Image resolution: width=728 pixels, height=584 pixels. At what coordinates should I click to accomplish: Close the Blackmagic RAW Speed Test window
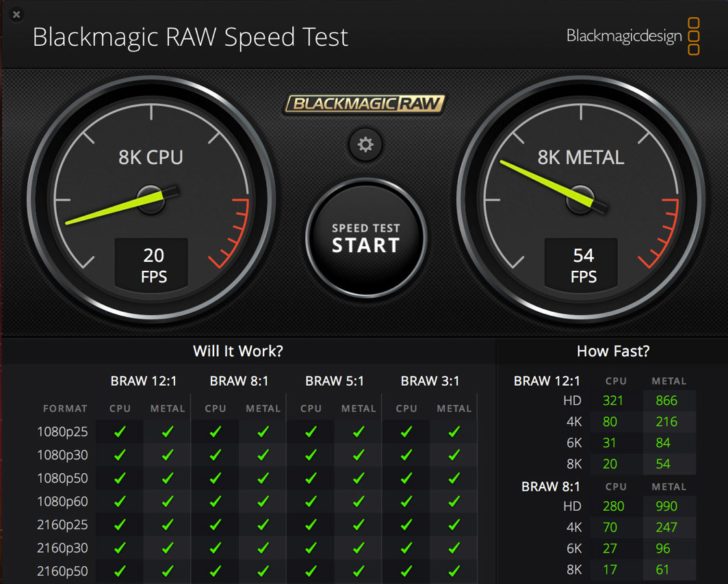point(16,14)
